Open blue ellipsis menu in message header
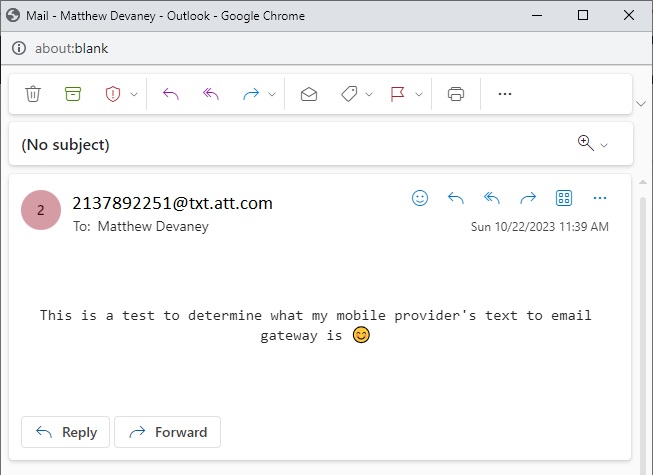This screenshot has height=475, width=653. click(600, 198)
